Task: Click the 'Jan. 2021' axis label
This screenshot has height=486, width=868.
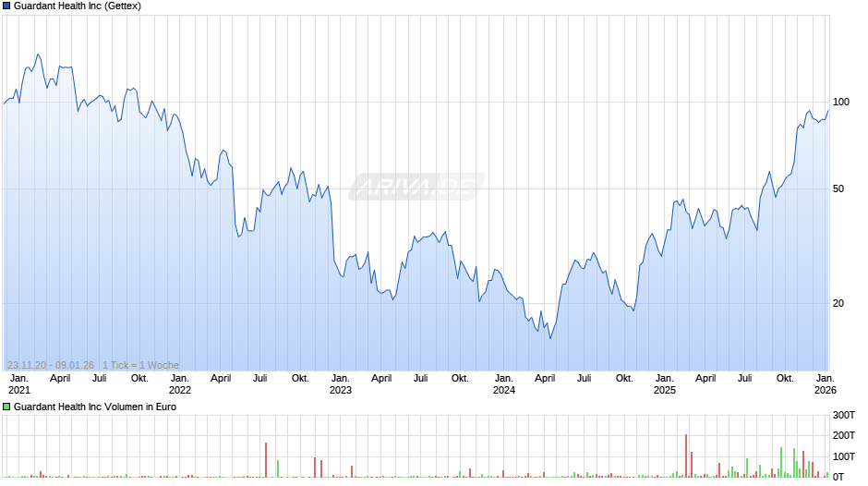Action: pos(18,384)
